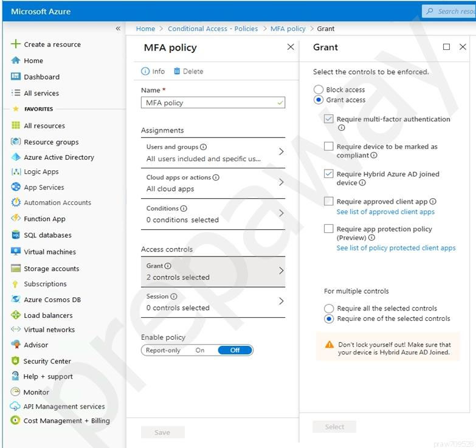Open See list of policy protected client apps
476x448 pixels.
(x=396, y=247)
